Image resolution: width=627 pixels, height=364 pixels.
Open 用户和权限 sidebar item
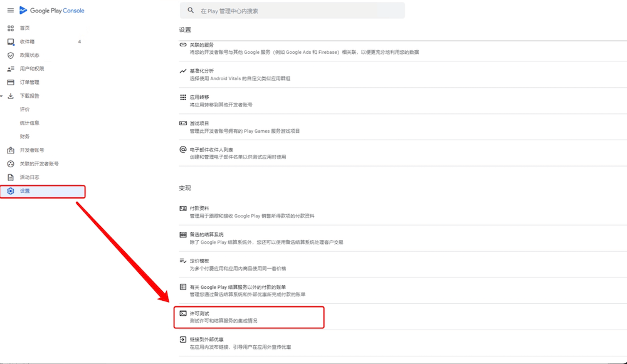(32, 69)
